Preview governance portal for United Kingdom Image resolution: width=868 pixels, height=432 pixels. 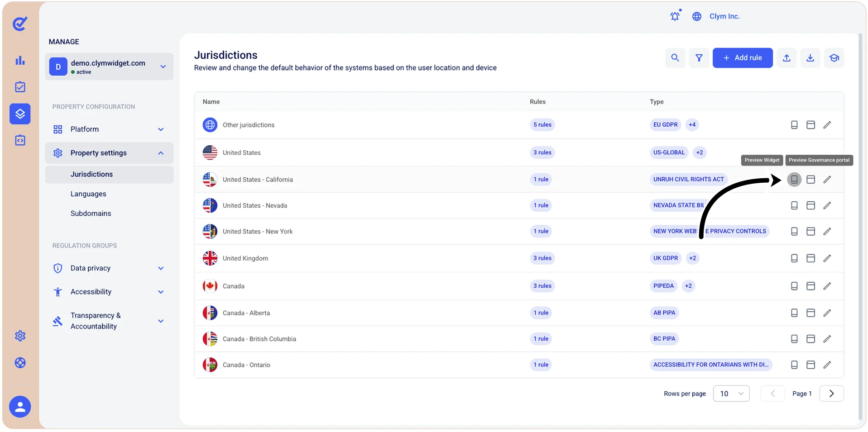810,258
